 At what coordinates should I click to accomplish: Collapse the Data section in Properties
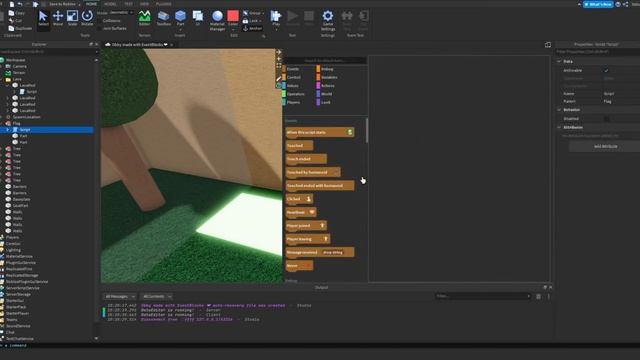coord(559,61)
